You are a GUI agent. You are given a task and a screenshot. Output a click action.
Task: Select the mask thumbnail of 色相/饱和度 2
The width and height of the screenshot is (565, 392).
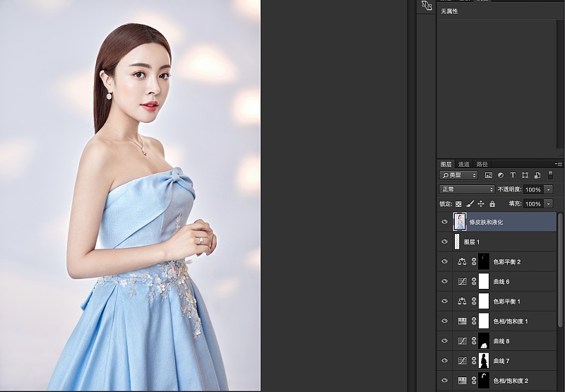[x=484, y=380]
